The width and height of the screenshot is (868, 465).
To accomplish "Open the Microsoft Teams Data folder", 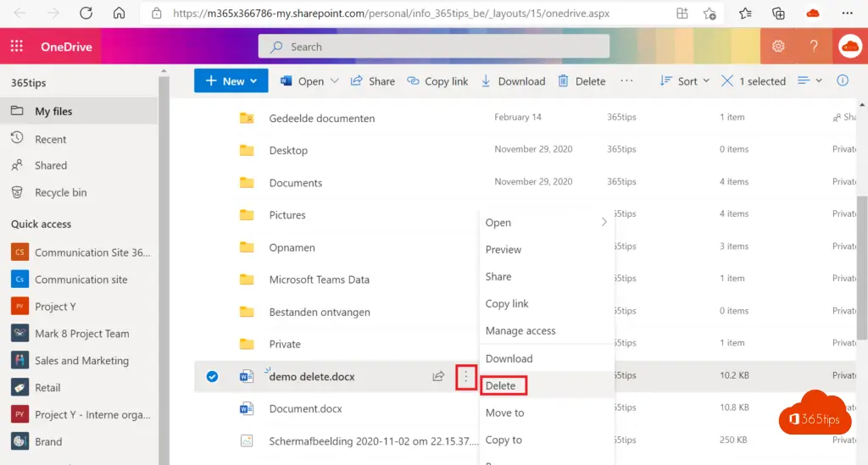I will [319, 280].
